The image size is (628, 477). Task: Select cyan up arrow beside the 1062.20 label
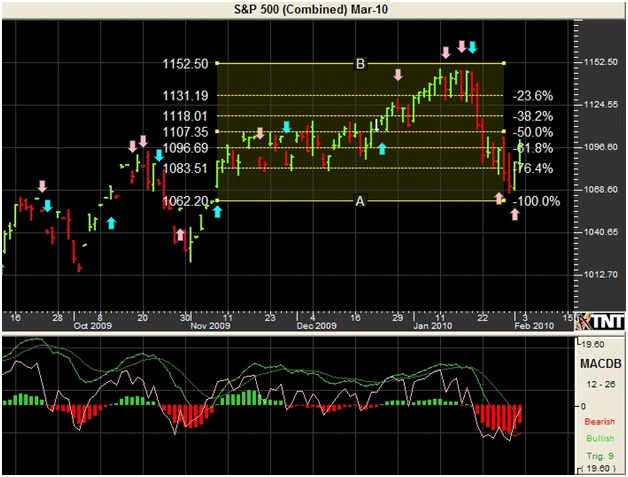[217, 211]
